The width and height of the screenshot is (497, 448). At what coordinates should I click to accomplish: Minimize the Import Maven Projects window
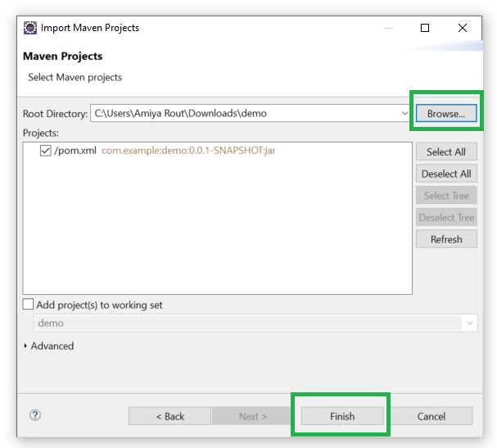pos(388,28)
